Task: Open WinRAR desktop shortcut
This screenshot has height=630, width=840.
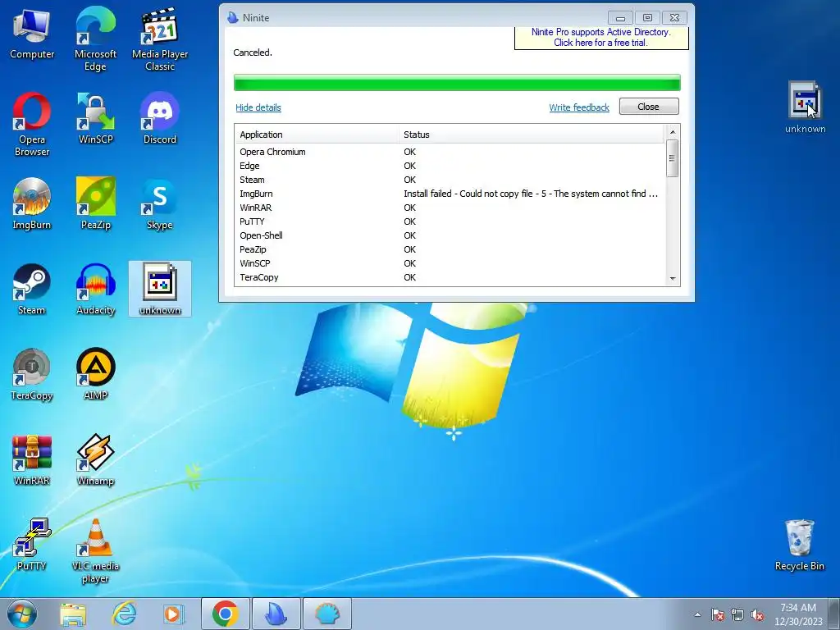Action: pos(32,459)
